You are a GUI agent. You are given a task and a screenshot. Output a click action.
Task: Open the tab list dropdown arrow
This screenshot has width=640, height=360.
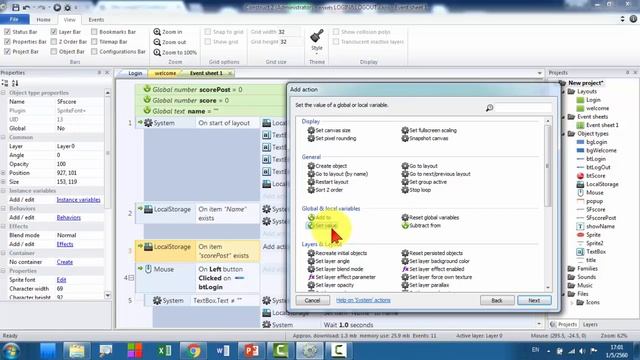point(539,73)
